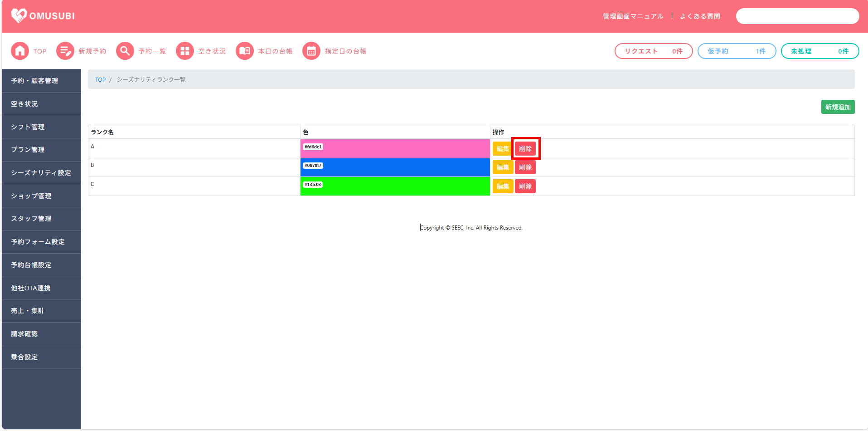
Task: Click the 仮予約 1件 status pill
Action: click(x=737, y=51)
